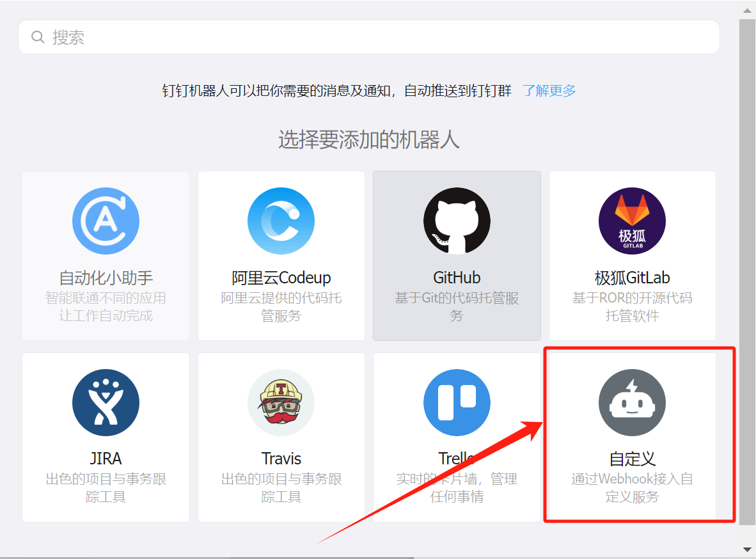Click the Travis title label
Image resolution: width=756 pixels, height=559 pixels.
point(281,459)
